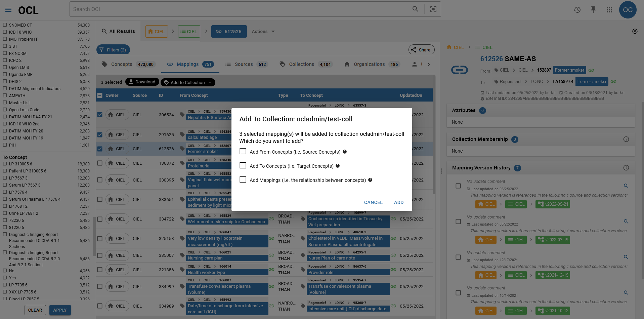Click the ADD button in the dialog
The width and height of the screenshot is (644, 319).
tap(398, 202)
